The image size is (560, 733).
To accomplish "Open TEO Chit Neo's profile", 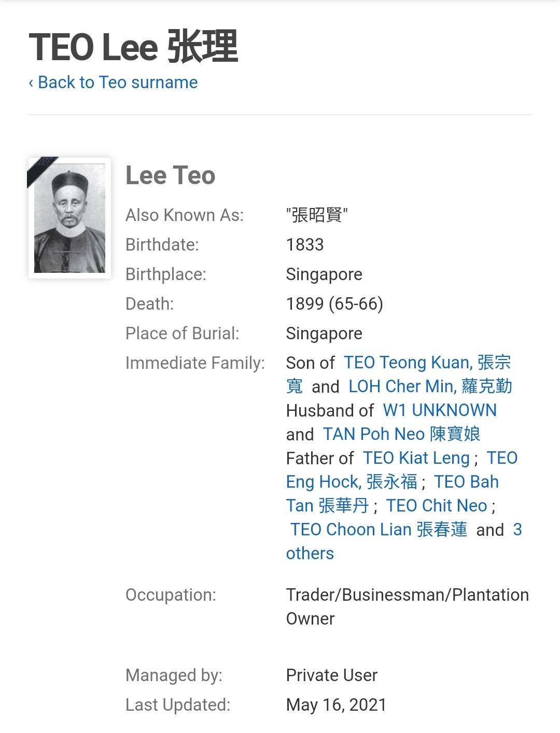I will (436, 506).
